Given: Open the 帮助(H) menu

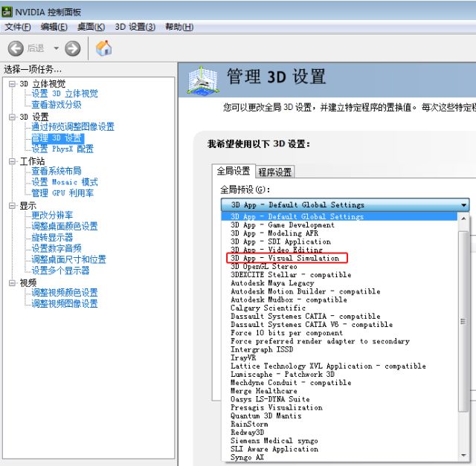Looking at the screenshot, I should point(179,27).
